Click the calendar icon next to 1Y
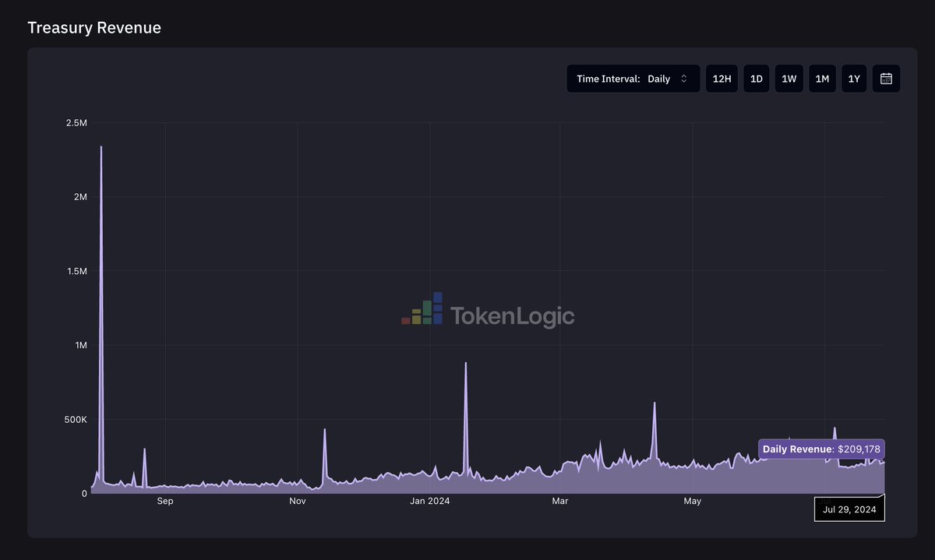The height and width of the screenshot is (560, 935). [886, 78]
